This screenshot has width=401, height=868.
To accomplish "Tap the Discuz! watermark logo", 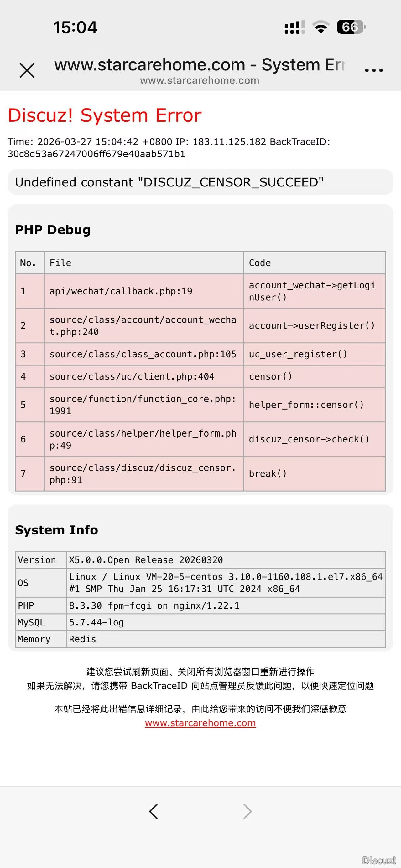I will [379, 860].
